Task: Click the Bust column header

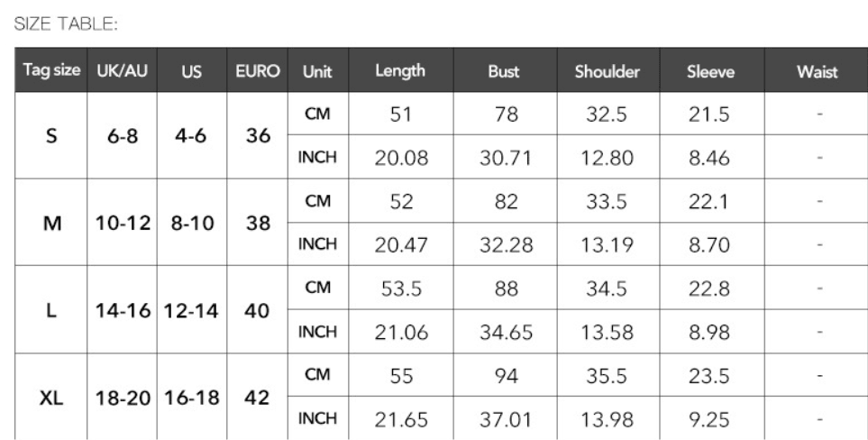Action: click(505, 70)
